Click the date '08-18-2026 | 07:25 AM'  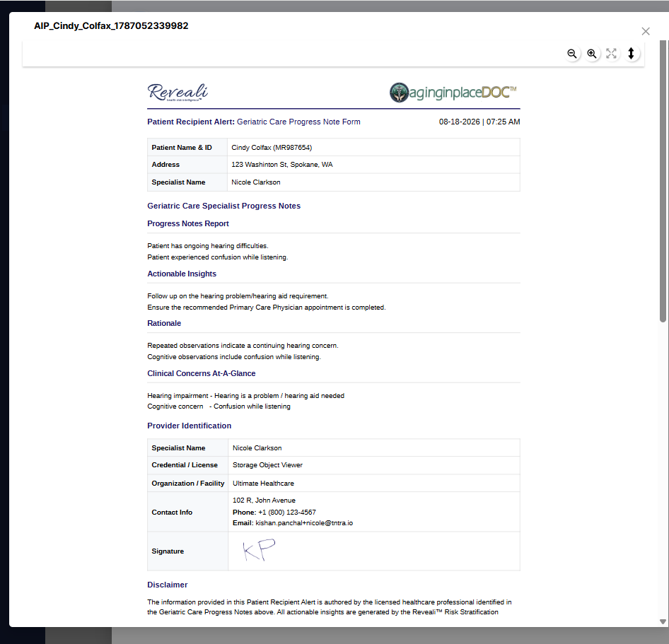pyautogui.click(x=479, y=122)
